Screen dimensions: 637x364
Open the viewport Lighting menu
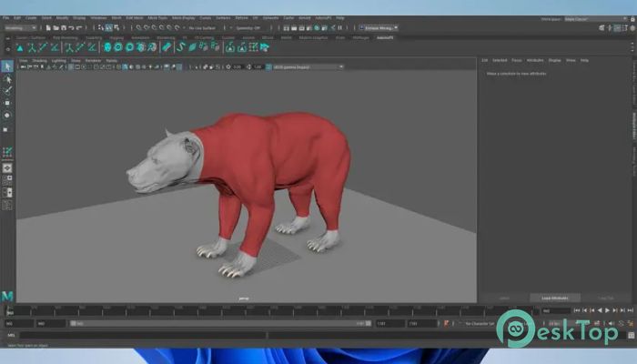coord(58,61)
